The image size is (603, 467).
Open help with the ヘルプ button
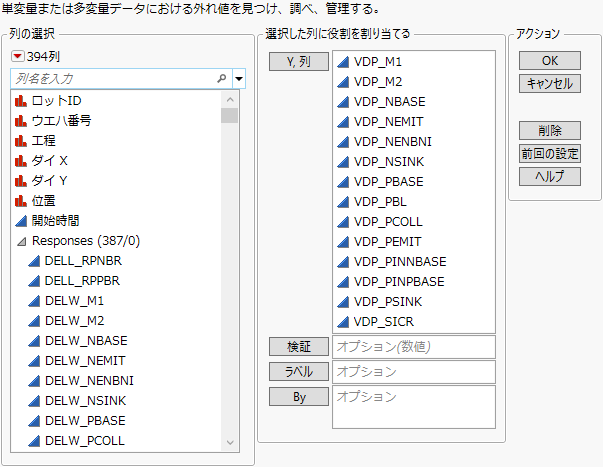click(550, 177)
